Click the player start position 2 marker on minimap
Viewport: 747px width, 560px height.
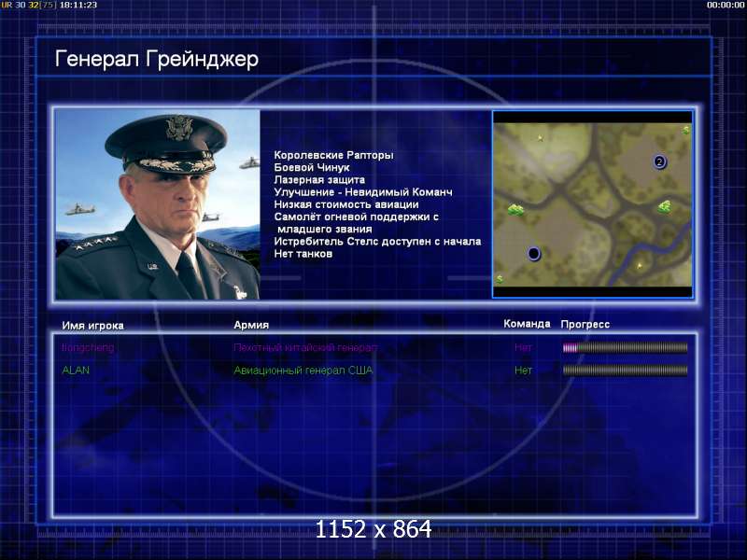[x=659, y=161]
